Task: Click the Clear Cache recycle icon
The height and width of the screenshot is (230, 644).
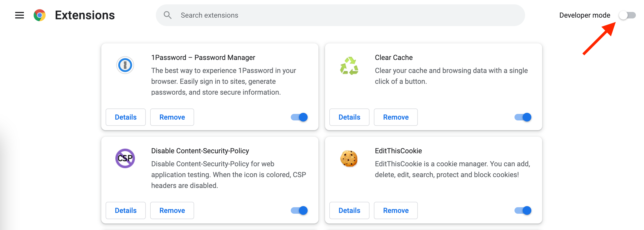Action: tap(349, 66)
